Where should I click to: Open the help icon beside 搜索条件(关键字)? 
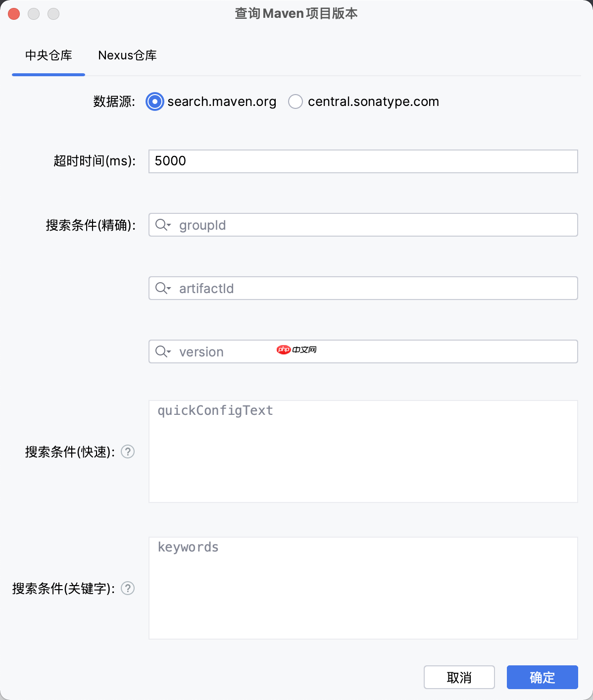(128, 589)
